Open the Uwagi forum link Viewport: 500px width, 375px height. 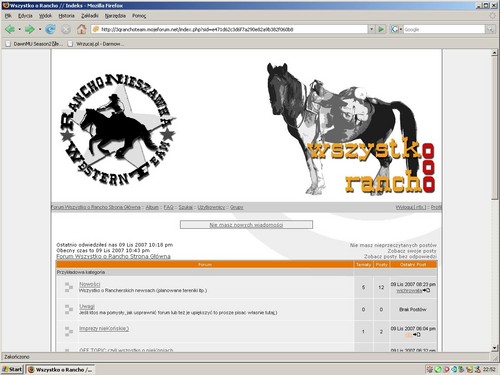pos(87,306)
